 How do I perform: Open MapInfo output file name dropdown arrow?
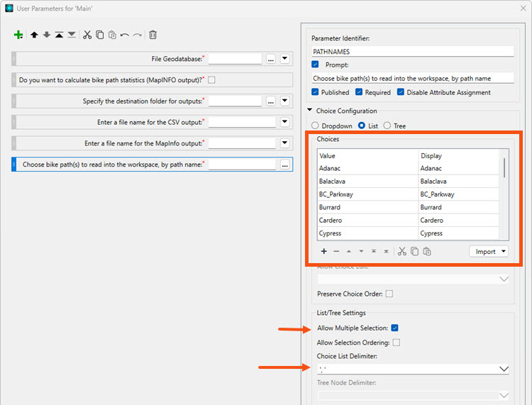(x=284, y=143)
